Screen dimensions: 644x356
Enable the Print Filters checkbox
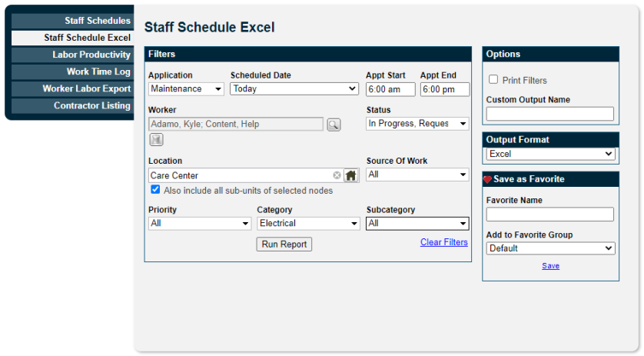click(493, 79)
